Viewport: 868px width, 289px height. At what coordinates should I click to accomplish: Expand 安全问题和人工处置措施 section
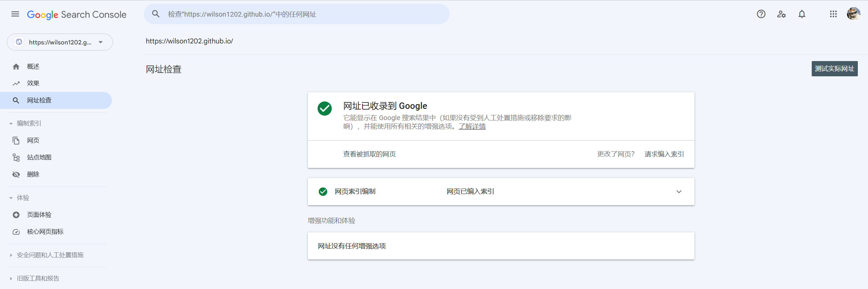11,255
